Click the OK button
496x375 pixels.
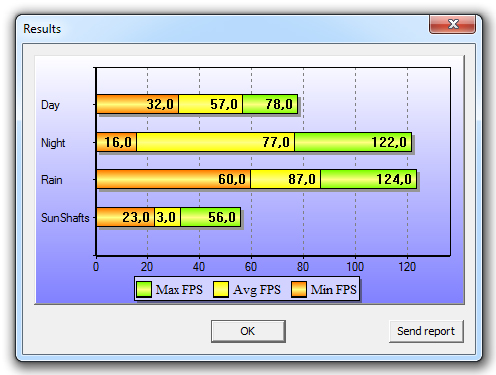pyautogui.click(x=248, y=331)
